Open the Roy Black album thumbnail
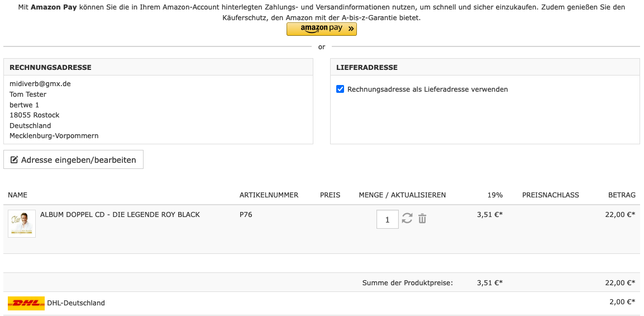 point(22,224)
